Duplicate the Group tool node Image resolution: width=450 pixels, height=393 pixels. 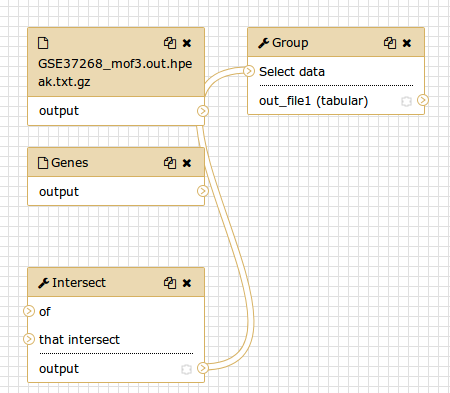pyautogui.click(x=390, y=43)
